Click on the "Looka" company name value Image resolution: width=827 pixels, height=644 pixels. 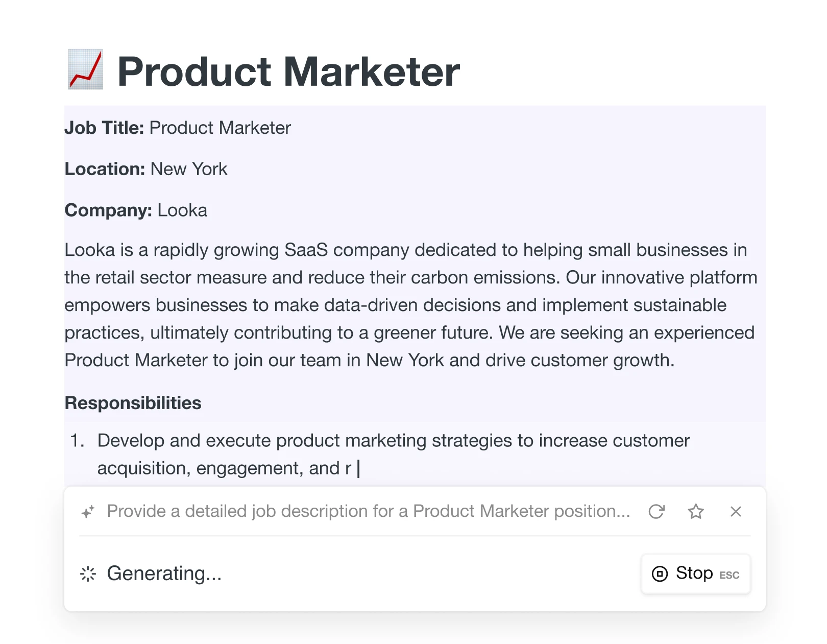pyautogui.click(x=182, y=210)
